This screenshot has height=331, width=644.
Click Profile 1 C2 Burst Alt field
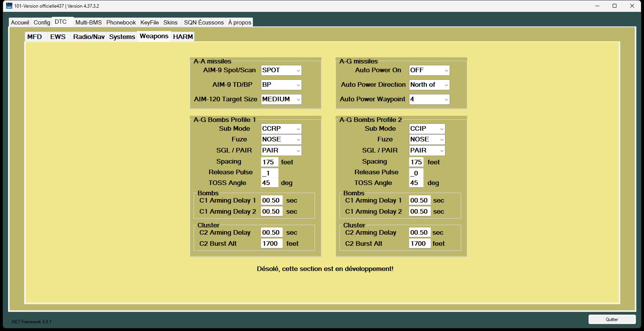[272, 244]
